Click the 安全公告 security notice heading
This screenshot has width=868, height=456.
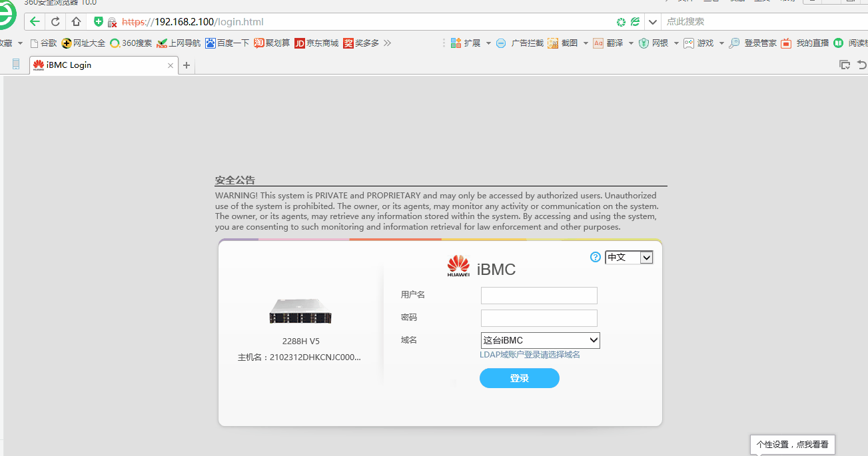[x=235, y=180]
